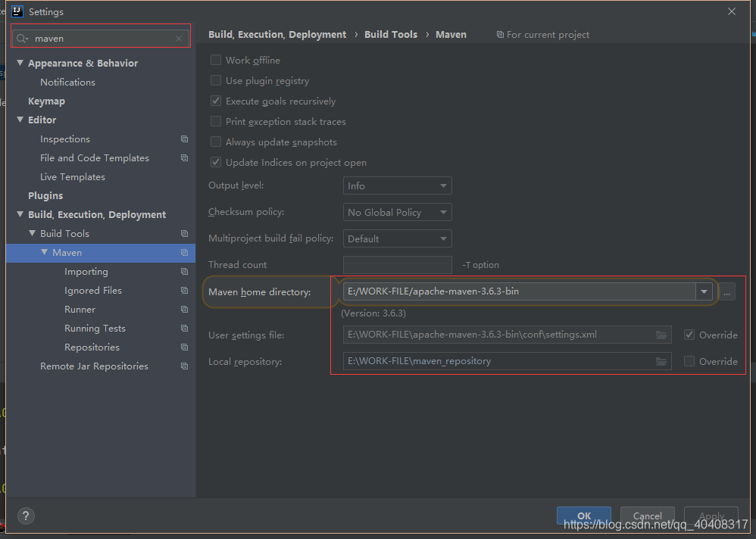This screenshot has width=756, height=539.
Task: Click project-level icon beside Importing
Action: pos(184,271)
